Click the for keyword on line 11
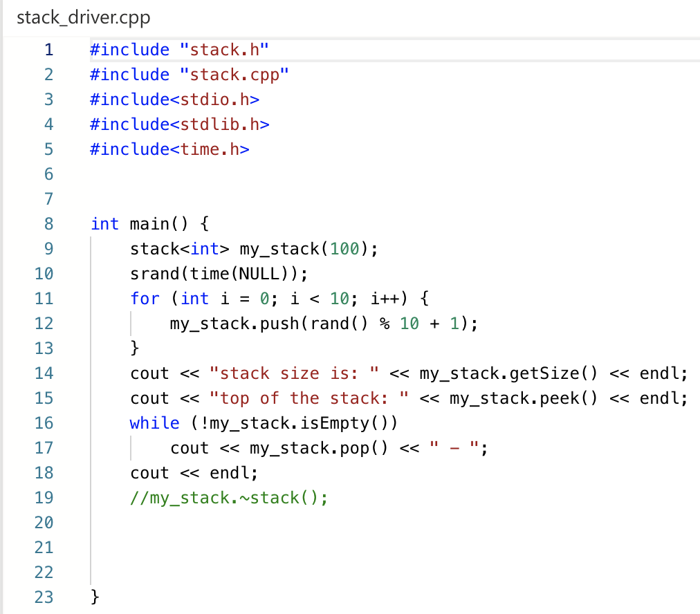Viewport: 700px width, 614px height. click(145, 298)
